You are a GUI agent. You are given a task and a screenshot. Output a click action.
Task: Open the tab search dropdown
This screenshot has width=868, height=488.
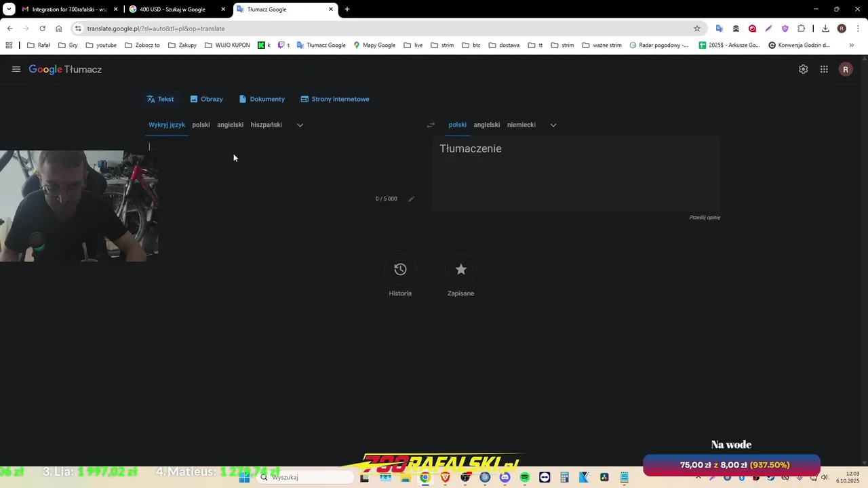click(9, 9)
